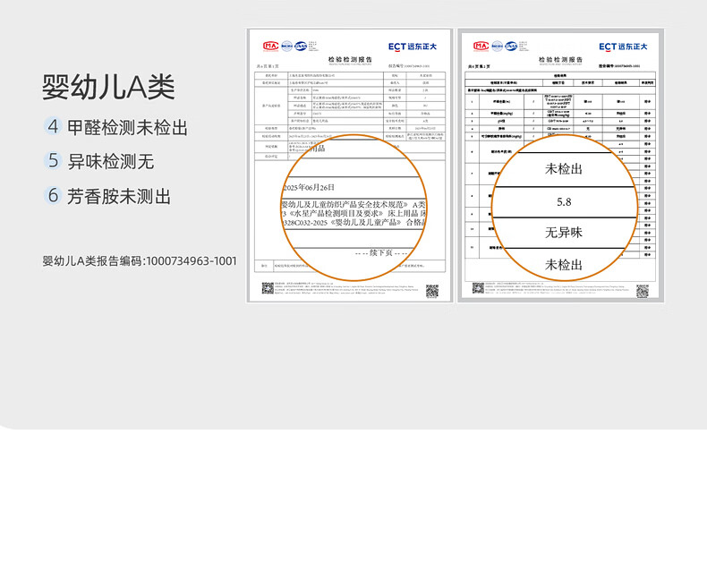Click bottom-right QR code on right report
Image resolution: width=707 pixels, height=588 pixels.
click(x=643, y=291)
